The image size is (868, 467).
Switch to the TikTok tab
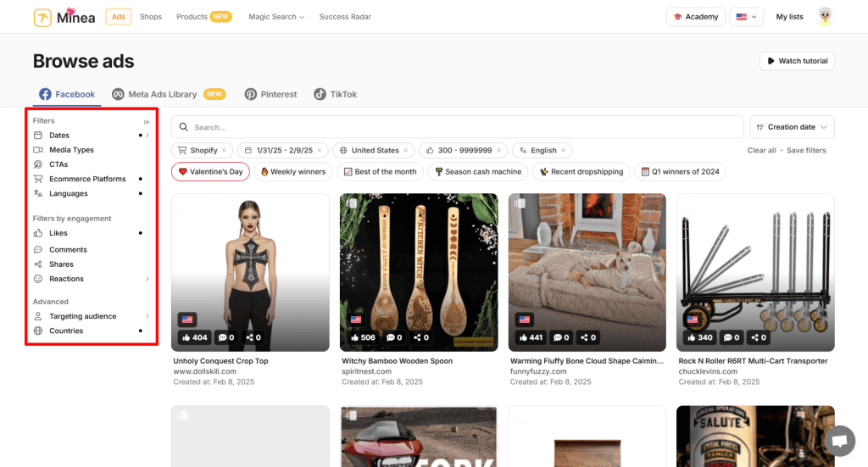pos(336,94)
